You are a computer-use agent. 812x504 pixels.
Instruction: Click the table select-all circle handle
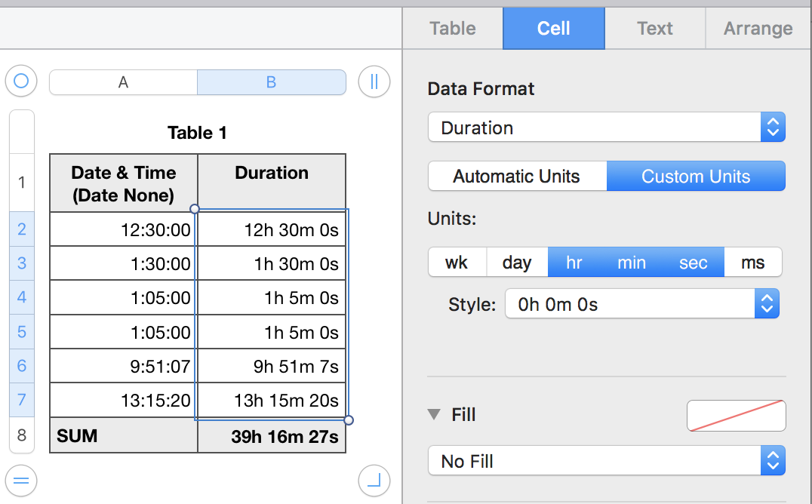tap(21, 81)
